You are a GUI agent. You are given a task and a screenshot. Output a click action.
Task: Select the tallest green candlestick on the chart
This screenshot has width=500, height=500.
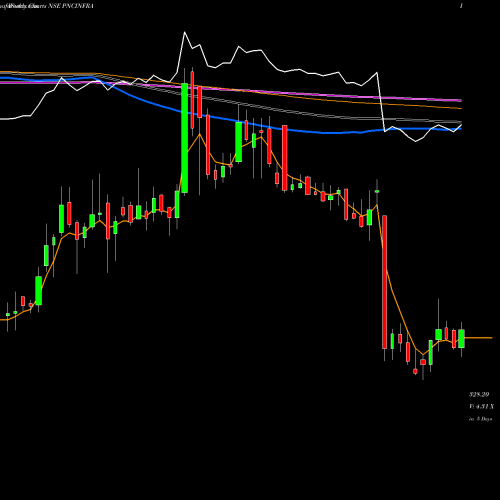coord(184,138)
